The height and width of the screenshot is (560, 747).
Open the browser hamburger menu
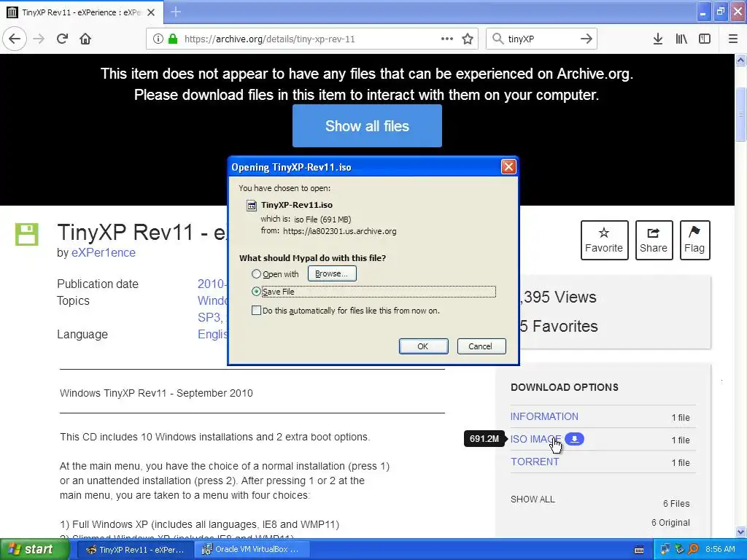[733, 39]
